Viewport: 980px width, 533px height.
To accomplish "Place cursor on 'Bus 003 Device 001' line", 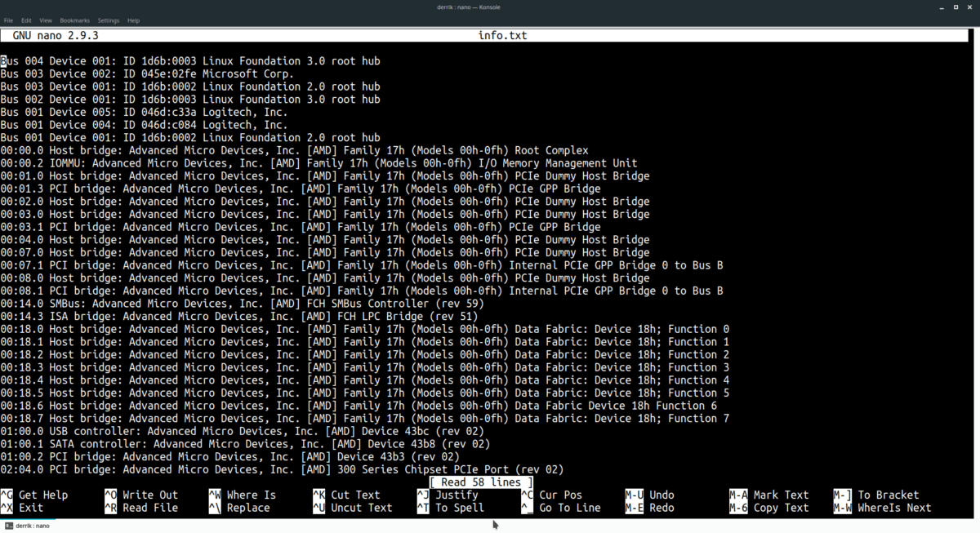I will tap(190, 87).
